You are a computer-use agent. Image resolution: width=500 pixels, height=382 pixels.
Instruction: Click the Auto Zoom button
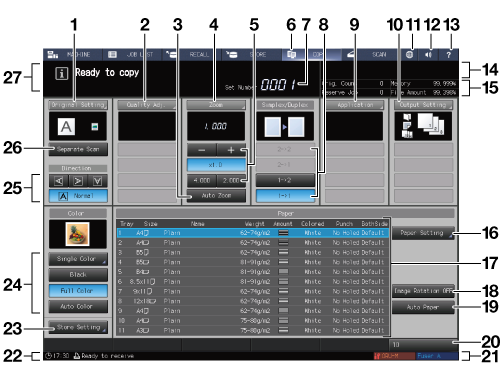click(216, 196)
